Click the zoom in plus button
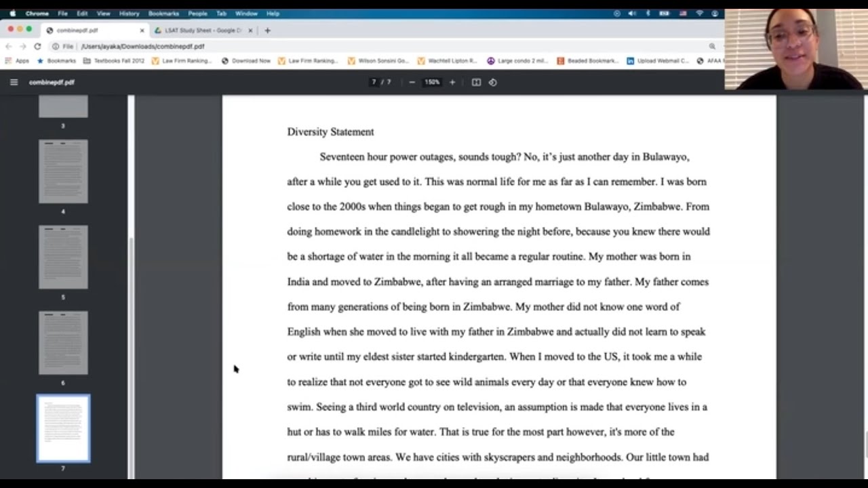868x488 pixels. pos(452,82)
